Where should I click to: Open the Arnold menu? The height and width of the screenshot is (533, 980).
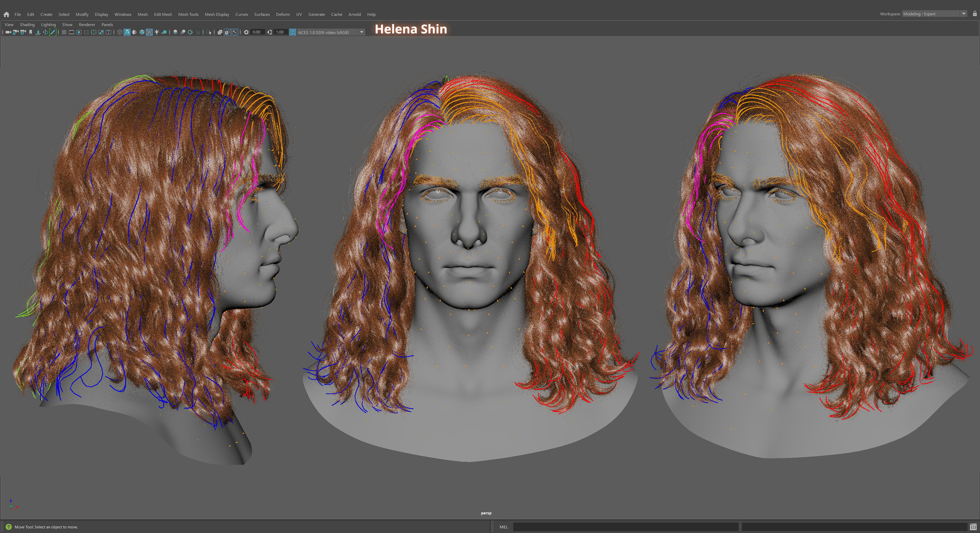[354, 14]
